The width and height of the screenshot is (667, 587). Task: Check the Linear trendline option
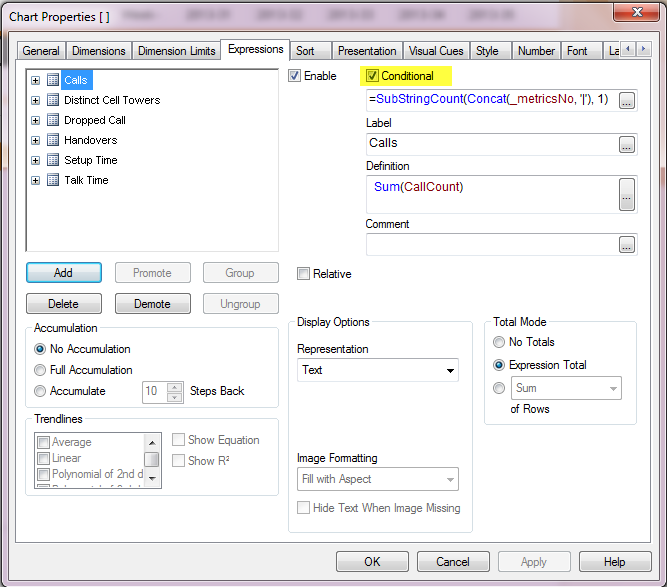click(43, 458)
